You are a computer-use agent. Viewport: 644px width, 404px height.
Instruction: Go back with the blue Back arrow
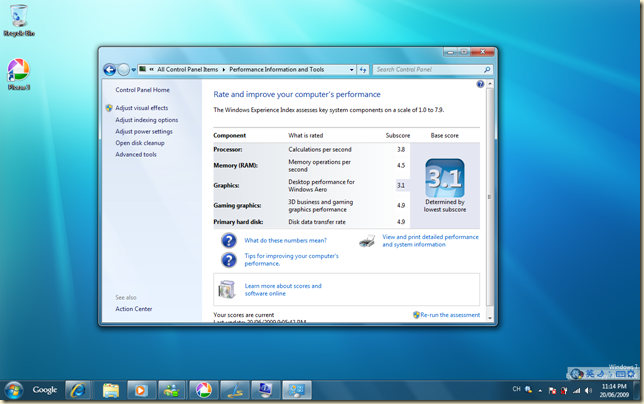click(110, 70)
